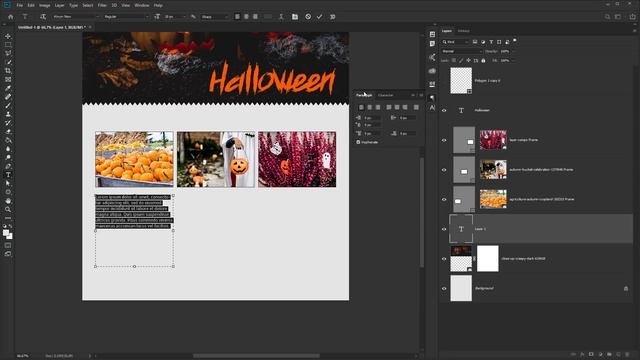The width and height of the screenshot is (640, 360).
Task: Open the layer Fill dropdown
Action: click(513, 60)
